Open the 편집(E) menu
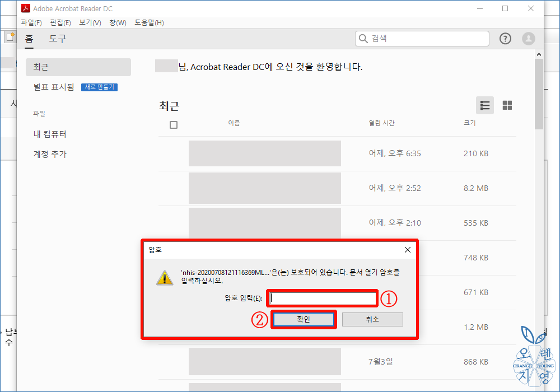560x392 pixels. coord(60,23)
